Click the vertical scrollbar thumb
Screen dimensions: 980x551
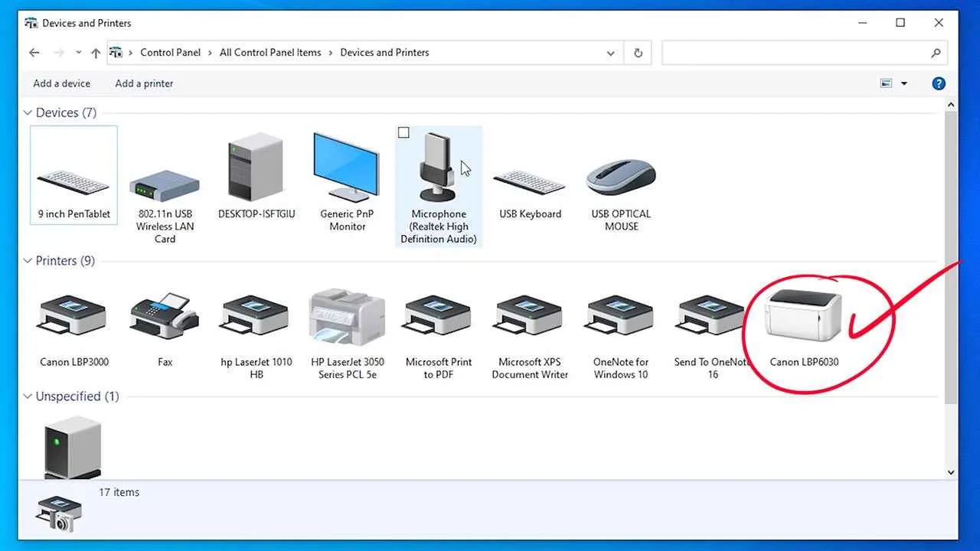[x=952, y=257]
